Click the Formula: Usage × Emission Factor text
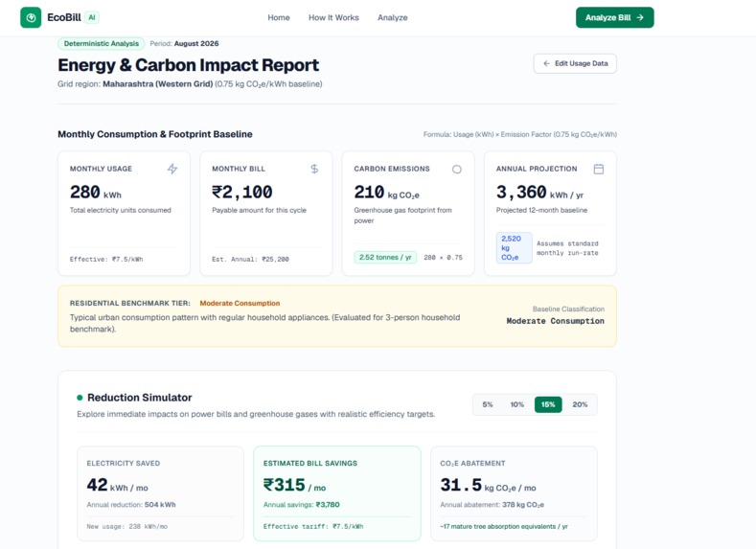 [x=519, y=134]
